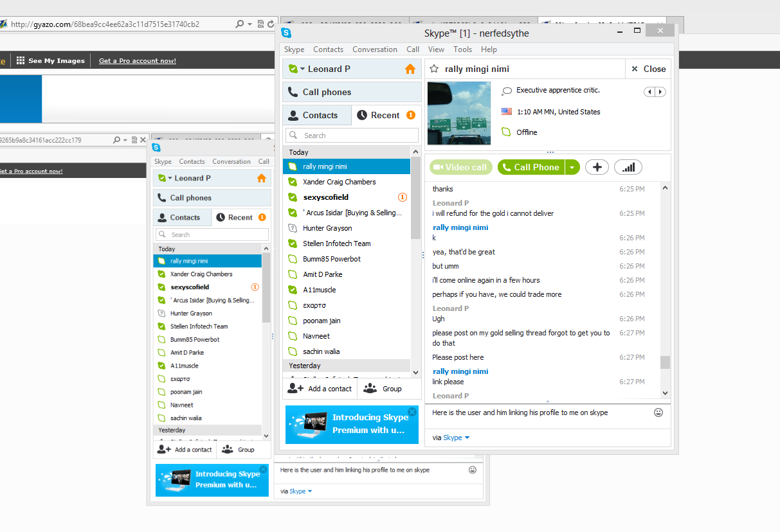This screenshot has width=780, height=532.
Task: Click Add a contact in background Skype window
Action: [185, 450]
